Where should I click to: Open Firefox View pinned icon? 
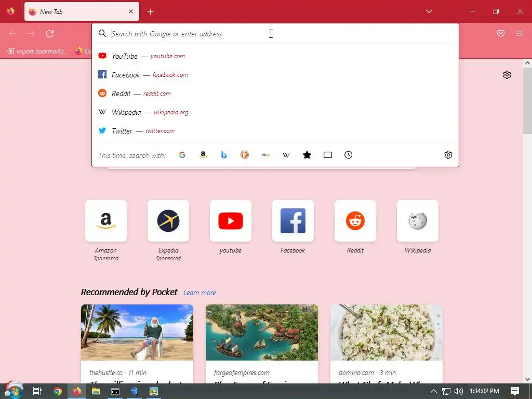click(10, 11)
